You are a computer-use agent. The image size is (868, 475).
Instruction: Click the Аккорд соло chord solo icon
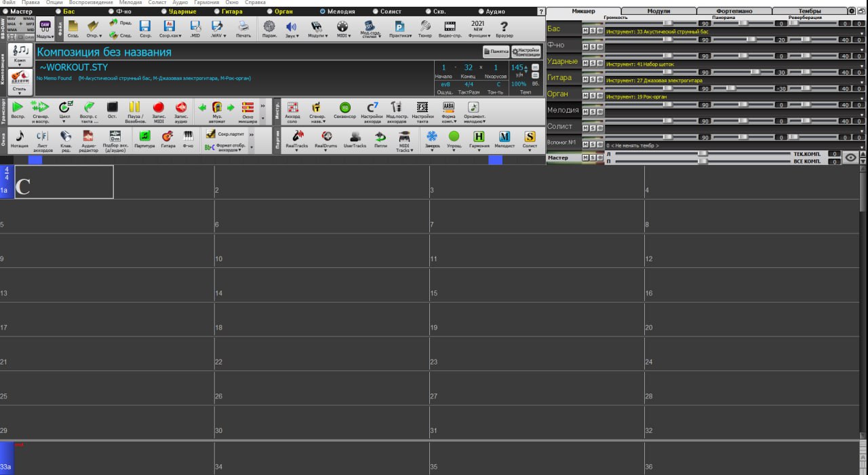coord(292,111)
